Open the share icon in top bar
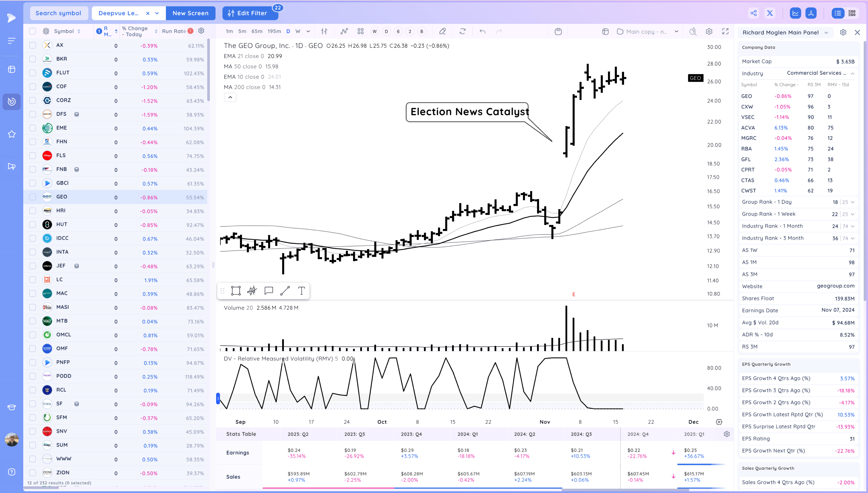This screenshot has width=868, height=493. click(x=754, y=13)
